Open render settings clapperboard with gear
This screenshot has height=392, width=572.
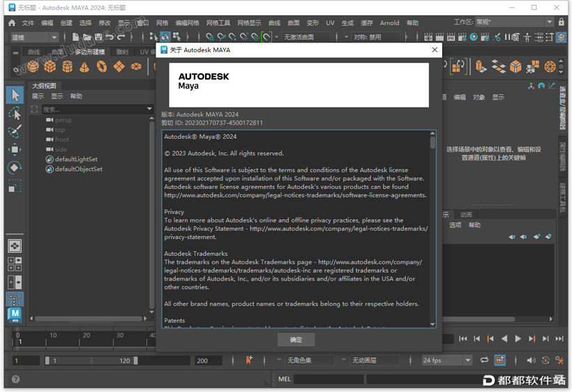pos(462,37)
